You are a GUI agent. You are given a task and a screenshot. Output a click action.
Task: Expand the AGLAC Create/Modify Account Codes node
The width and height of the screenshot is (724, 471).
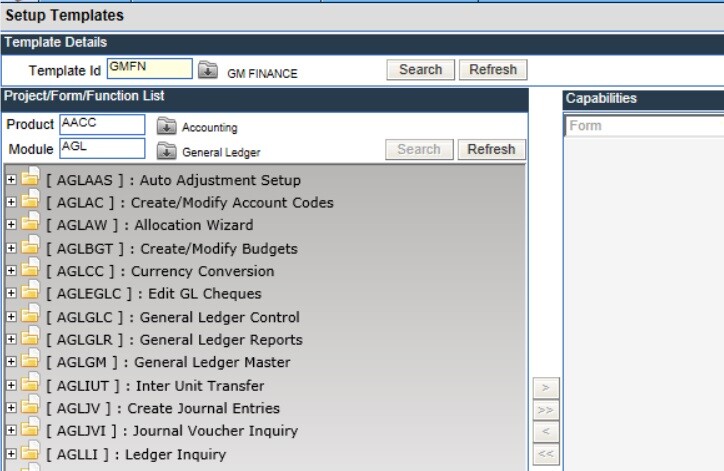pos(11,202)
